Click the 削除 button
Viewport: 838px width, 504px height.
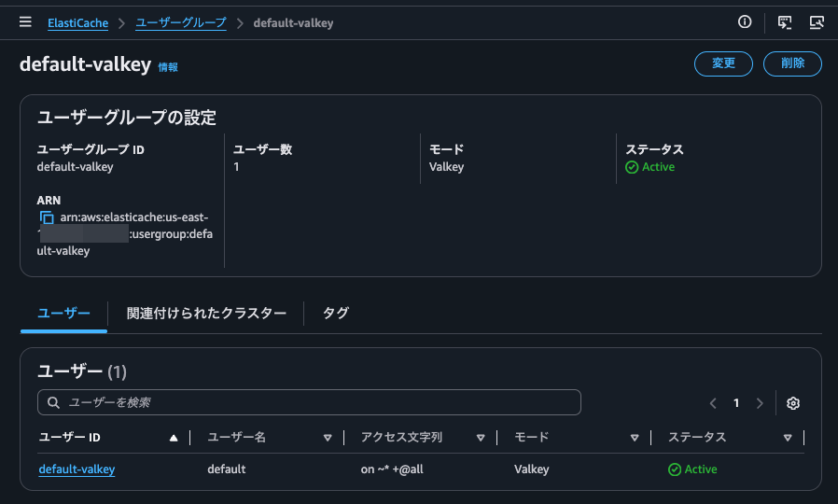792,63
